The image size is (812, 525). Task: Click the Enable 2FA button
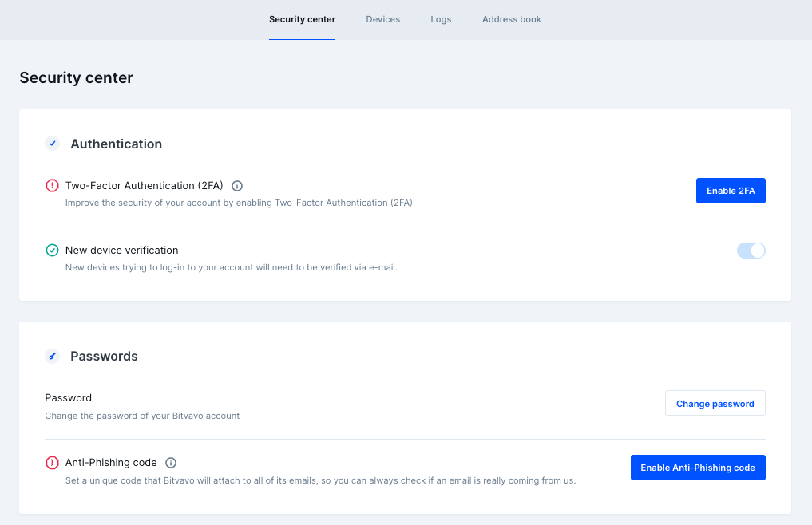coord(731,191)
